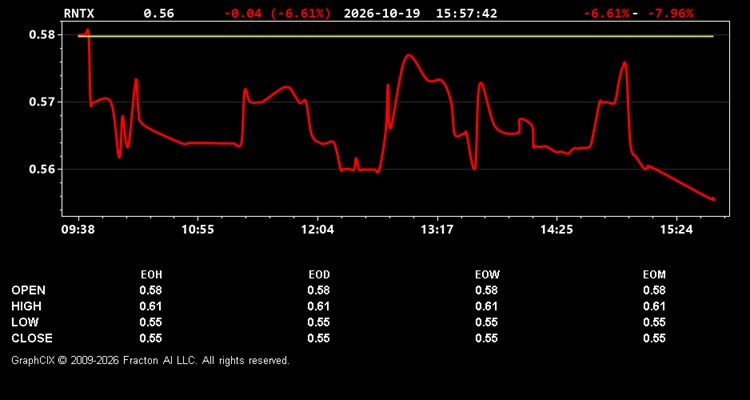Click the 13:17 time axis marker
The height and width of the screenshot is (400, 750).
438,230
